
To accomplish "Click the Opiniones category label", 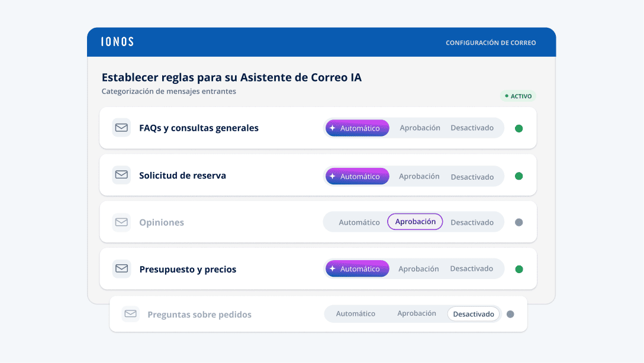I will [162, 222].
